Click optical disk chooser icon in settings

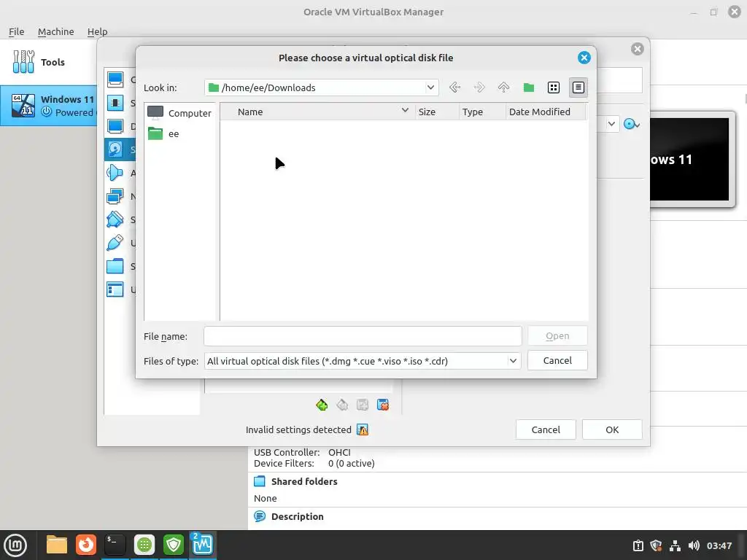631,124
